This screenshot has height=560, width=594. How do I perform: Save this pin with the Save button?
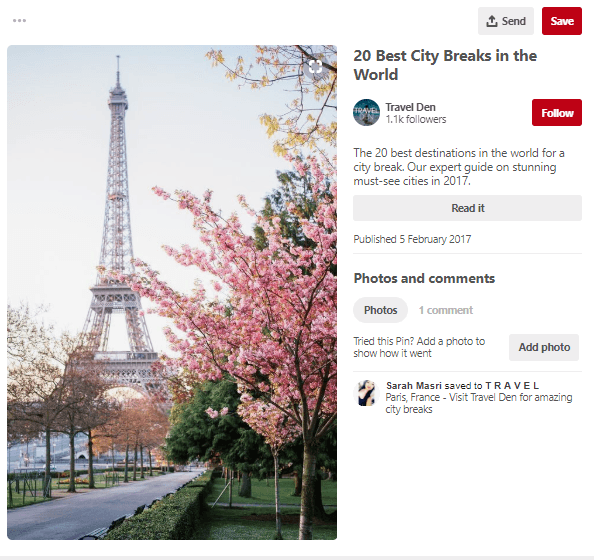click(562, 21)
